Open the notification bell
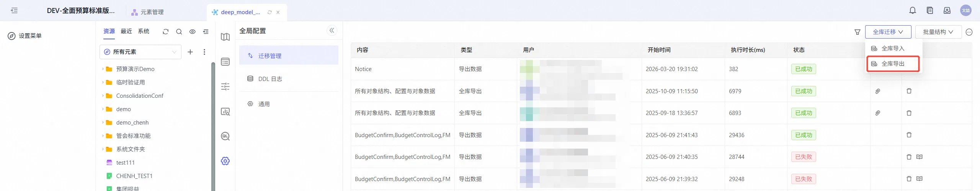Image resolution: width=980 pixels, height=191 pixels. 913,11
